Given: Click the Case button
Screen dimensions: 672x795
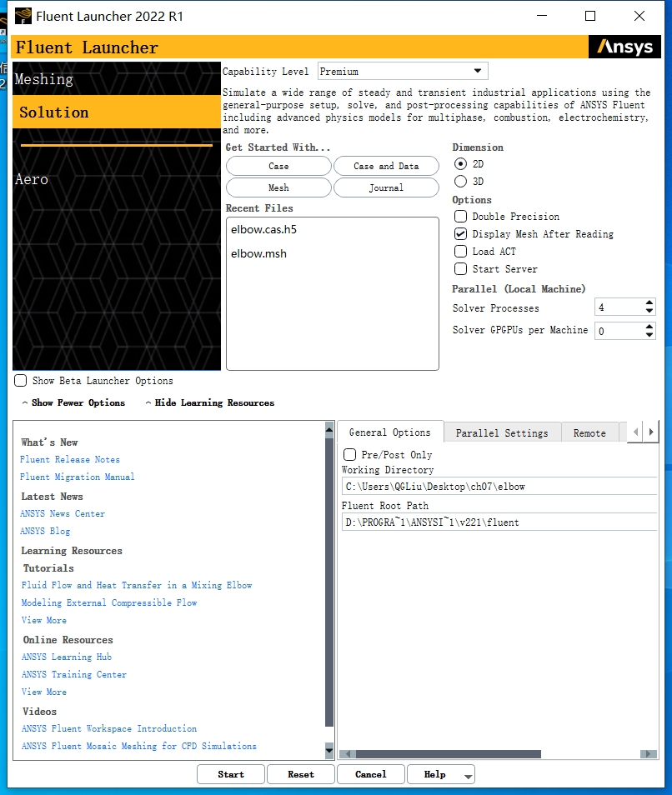Looking at the screenshot, I should [x=278, y=167].
